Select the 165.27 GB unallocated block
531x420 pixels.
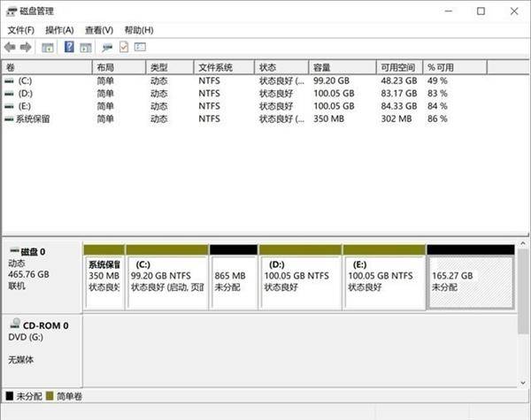pyautogui.click(x=471, y=278)
